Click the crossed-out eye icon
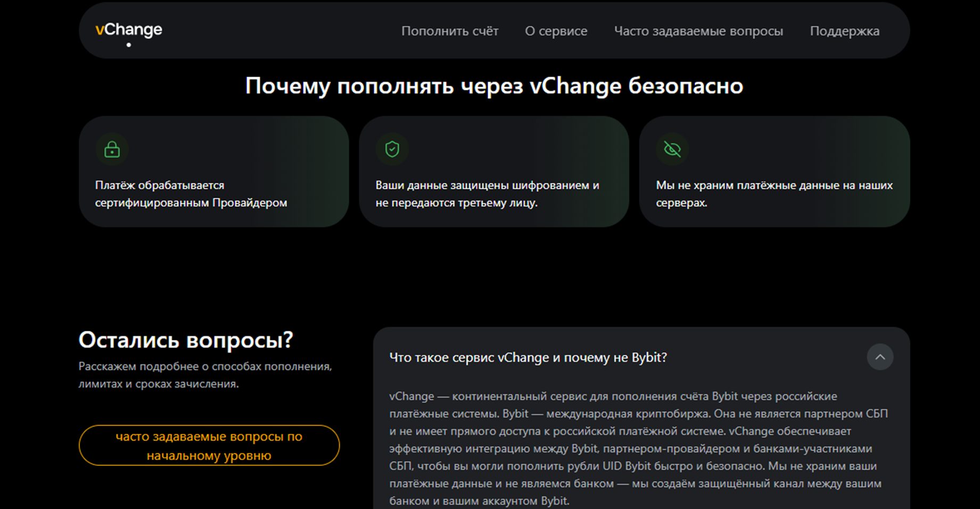The width and height of the screenshot is (980, 509). coord(672,149)
